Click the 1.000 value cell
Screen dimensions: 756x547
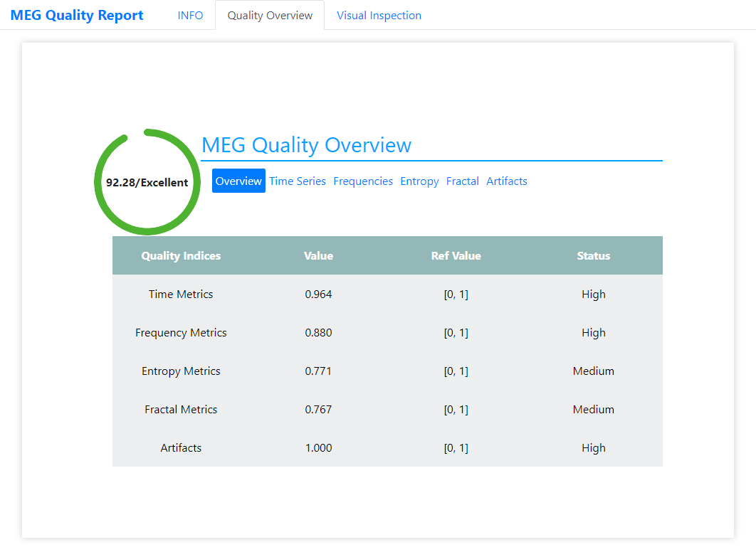(318, 447)
